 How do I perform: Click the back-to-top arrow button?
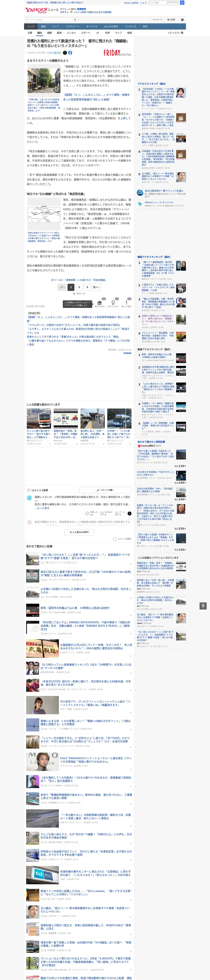point(203,606)
